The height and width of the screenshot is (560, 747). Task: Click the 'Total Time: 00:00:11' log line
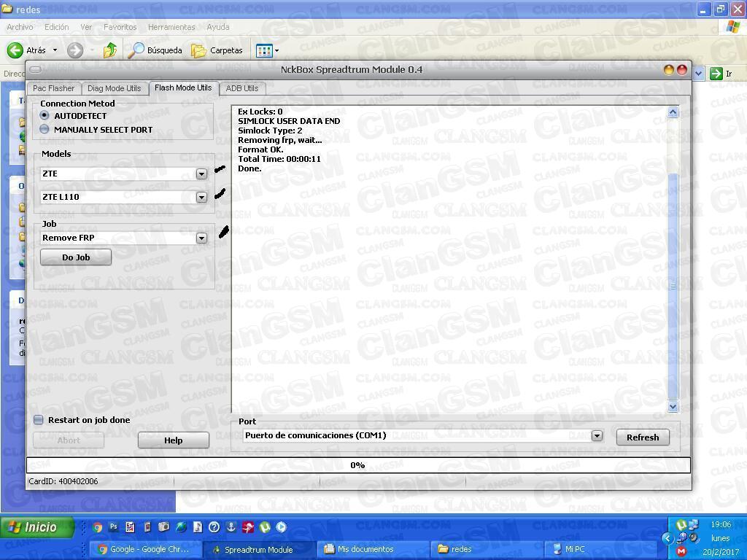pos(279,158)
